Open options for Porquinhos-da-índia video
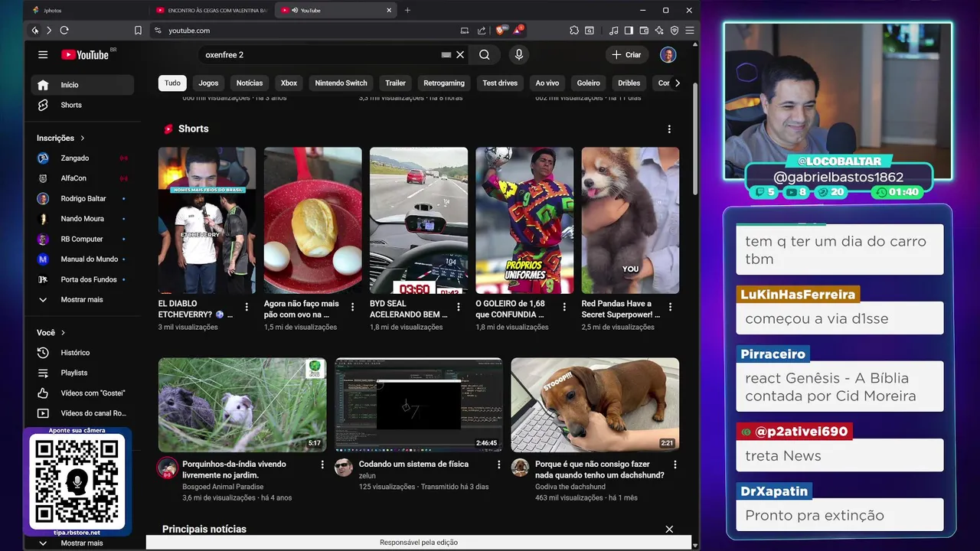The width and height of the screenshot is (980, 551). [x=322, y=465]
